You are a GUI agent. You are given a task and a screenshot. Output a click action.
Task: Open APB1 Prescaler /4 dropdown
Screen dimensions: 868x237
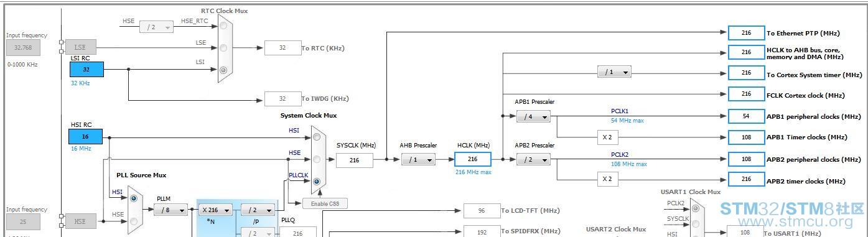533,116
